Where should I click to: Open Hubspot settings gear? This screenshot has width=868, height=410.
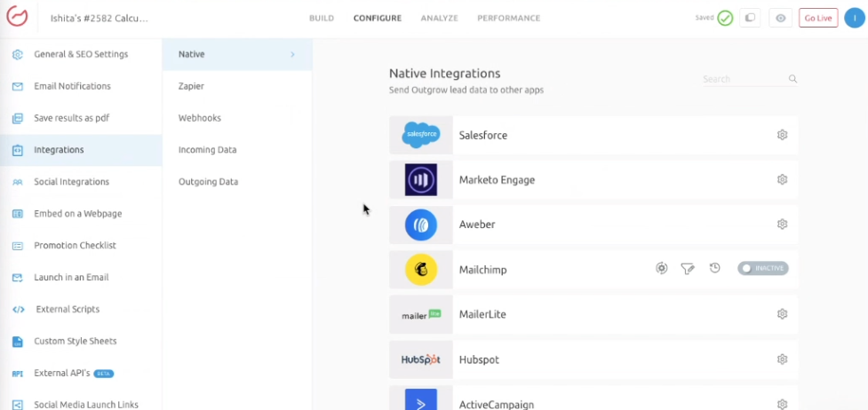(x=782, y=359)
